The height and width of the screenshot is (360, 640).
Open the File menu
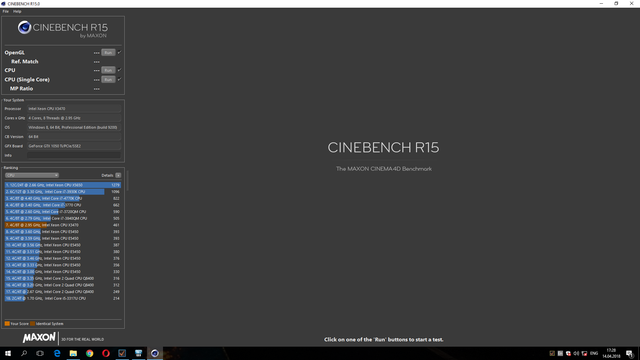5,11
